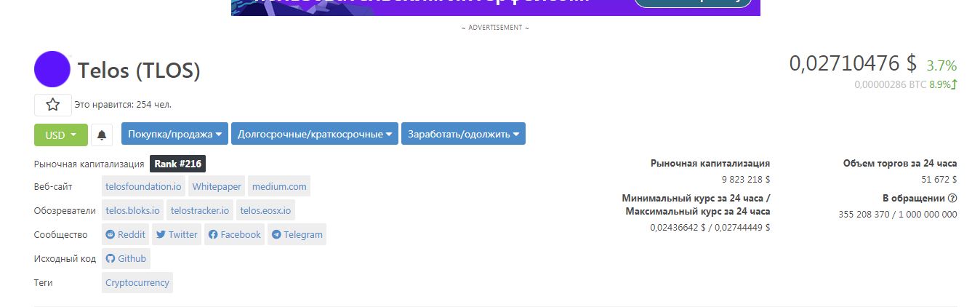Open the Telegram community link
This screenshot has width=980, height=307.
coord(297,234)
